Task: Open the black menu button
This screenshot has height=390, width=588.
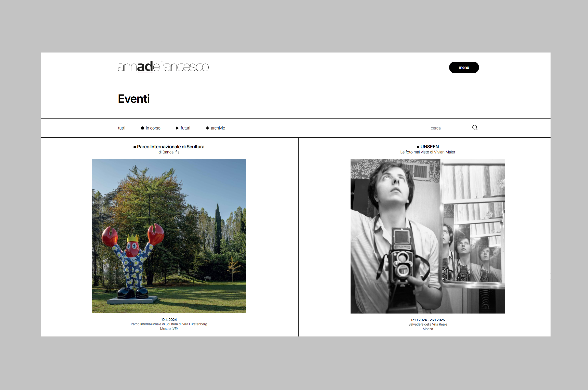Action: [x=464, y=67]
